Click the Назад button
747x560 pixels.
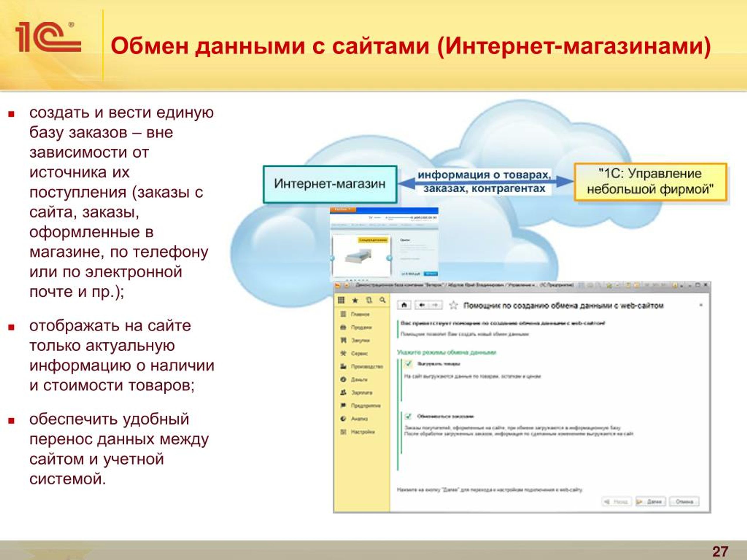(617, 502)
